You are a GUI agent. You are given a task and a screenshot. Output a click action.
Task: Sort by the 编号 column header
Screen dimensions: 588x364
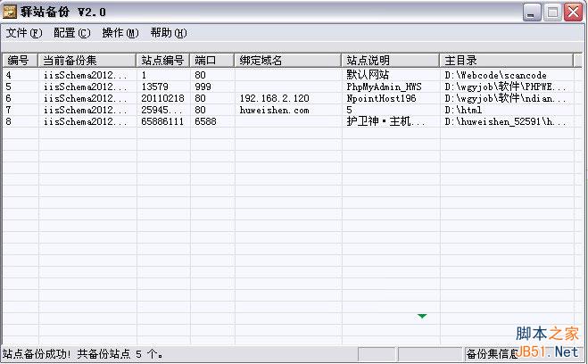pyautogui.click(x=21, y=61)
